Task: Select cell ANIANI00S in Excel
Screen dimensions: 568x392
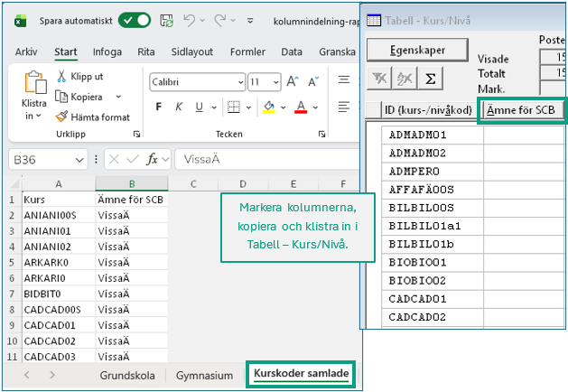Action: (x=59, y=216)
